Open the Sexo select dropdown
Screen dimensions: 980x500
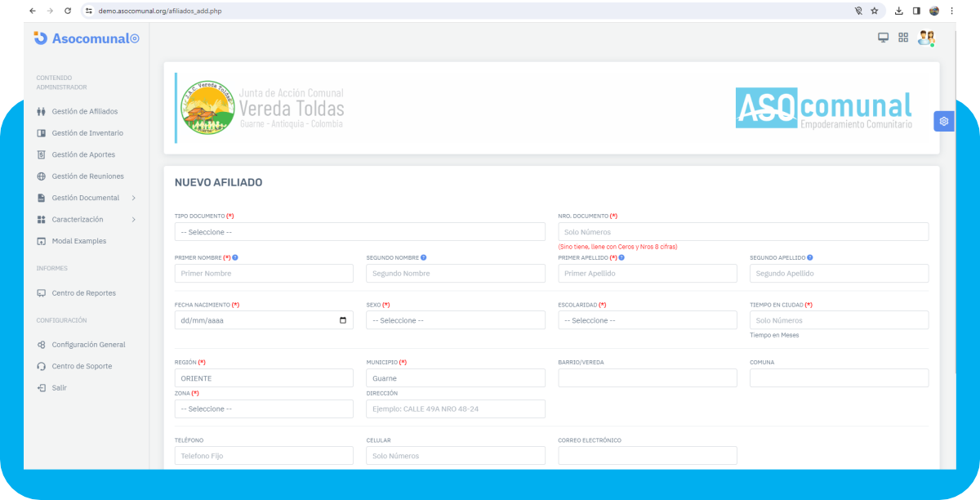[455, 320]
